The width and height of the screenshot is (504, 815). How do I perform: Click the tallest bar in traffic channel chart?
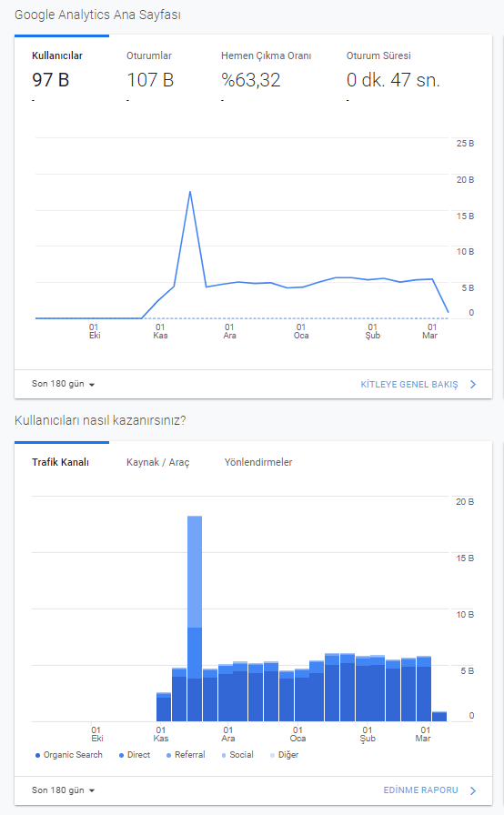coord(195,619)
